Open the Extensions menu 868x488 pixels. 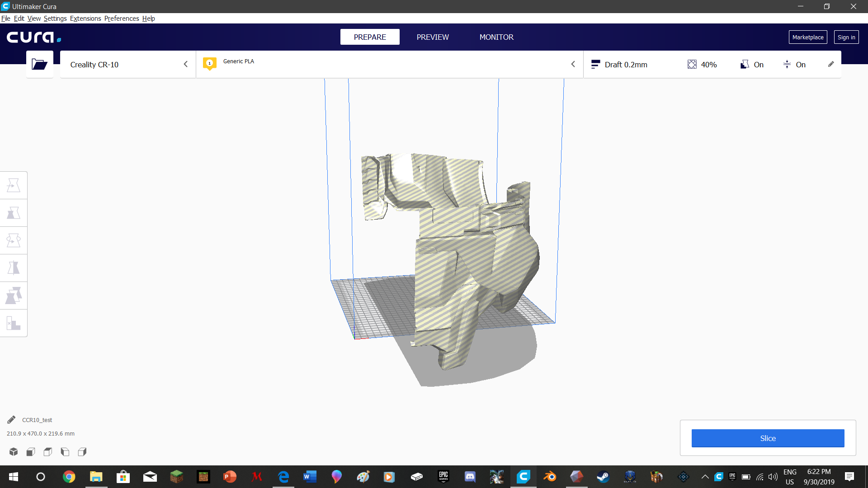85,18
